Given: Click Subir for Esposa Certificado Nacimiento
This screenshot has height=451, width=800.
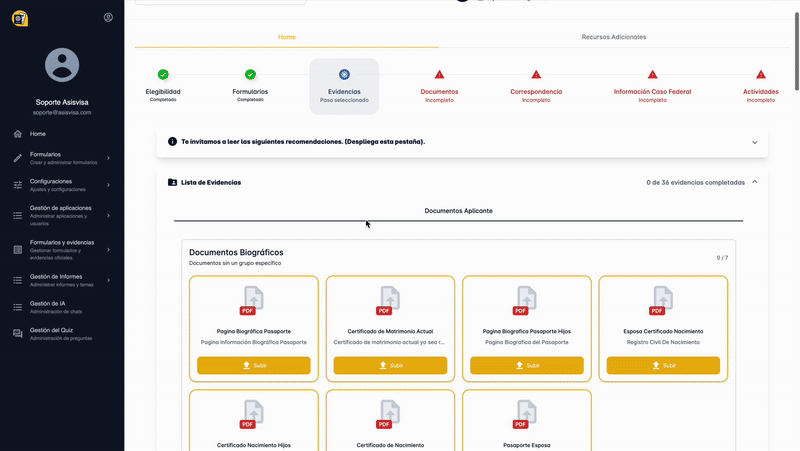Looking at the screenshot, I should point(663,366).
